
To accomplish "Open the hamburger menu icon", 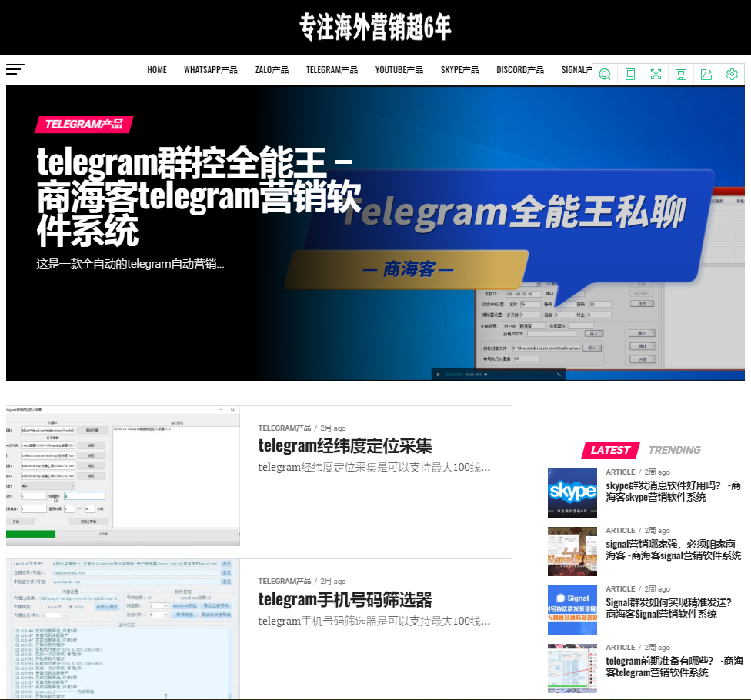I will (15, 70).
